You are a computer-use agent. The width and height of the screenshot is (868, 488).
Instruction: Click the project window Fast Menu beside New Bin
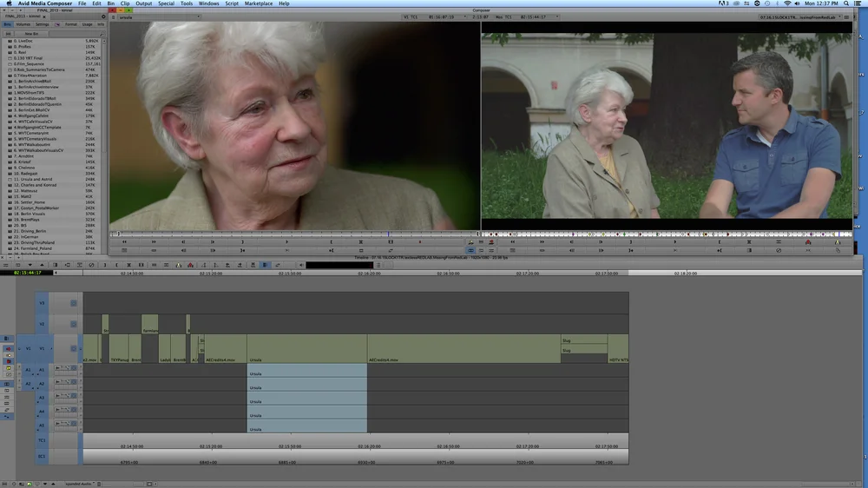tap(8, 34)
